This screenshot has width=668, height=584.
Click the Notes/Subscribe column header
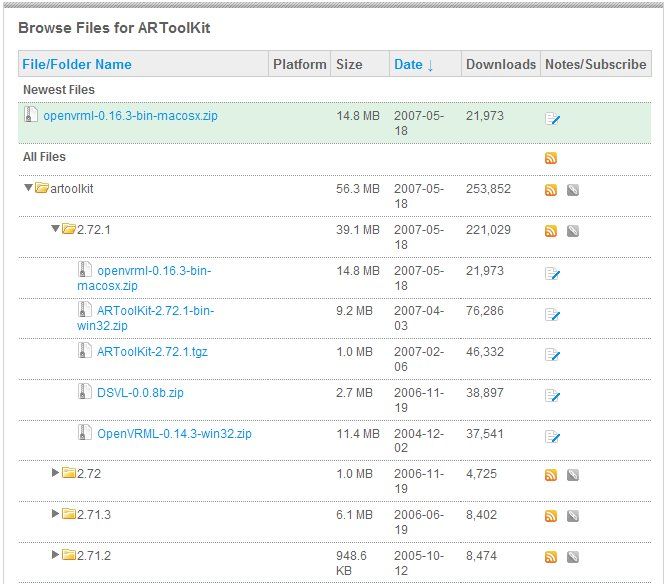596,64
